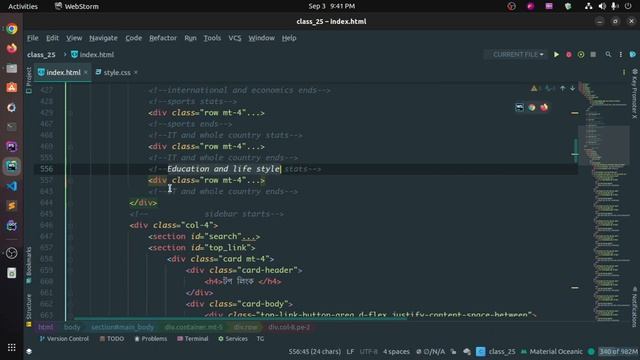Screen dimensions: 640x360
Task: Open the system volume indicator in top bar
Action: [x=602, y=6]
